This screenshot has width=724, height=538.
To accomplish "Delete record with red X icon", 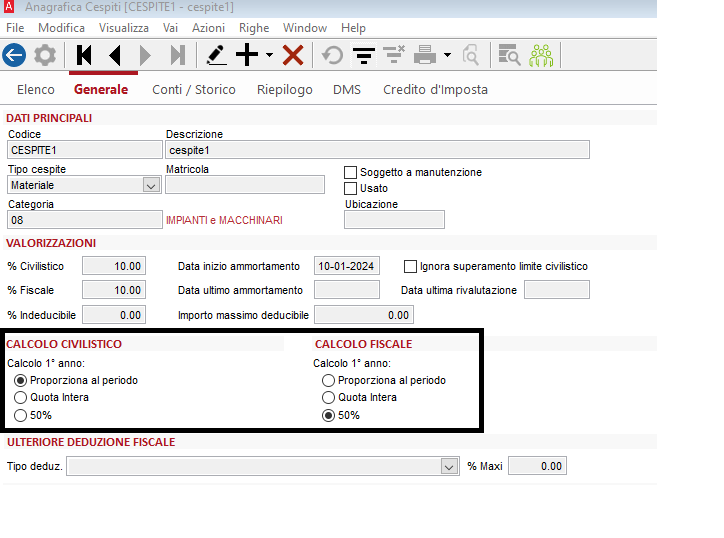I will 293,55.
